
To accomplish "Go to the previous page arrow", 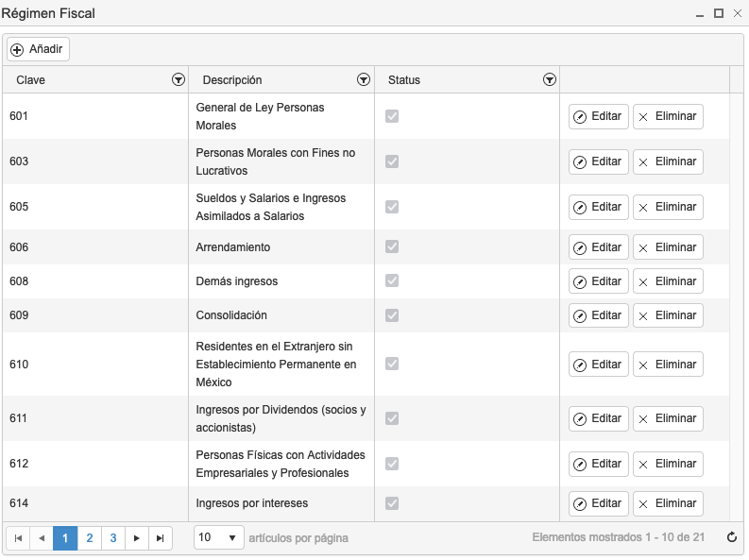I will click(42, 538).
